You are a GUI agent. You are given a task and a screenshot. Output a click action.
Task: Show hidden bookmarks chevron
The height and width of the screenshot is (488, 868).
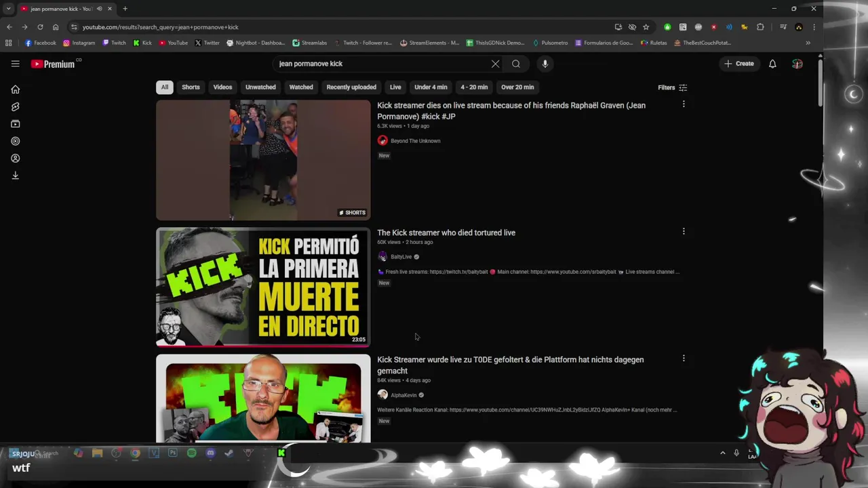point(808,43)
